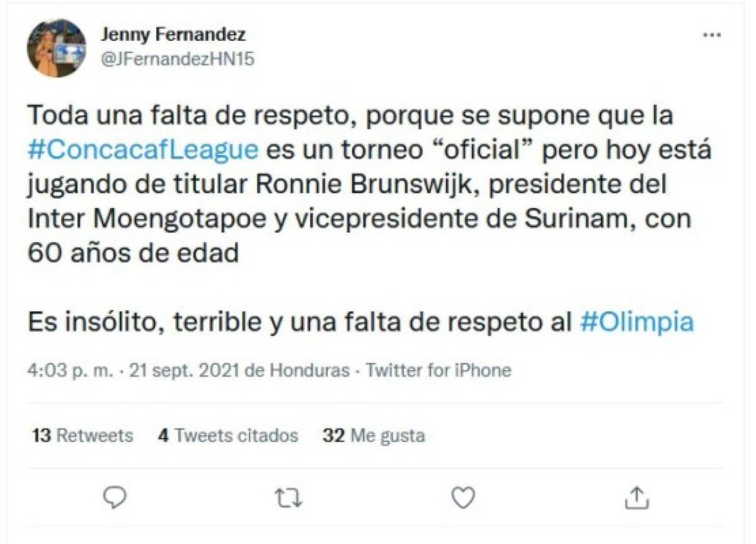The width and height of the screenshot is (756, 544).
Task: Click the Jenny Fernandez display name
Action: click(x=173, y=34)
